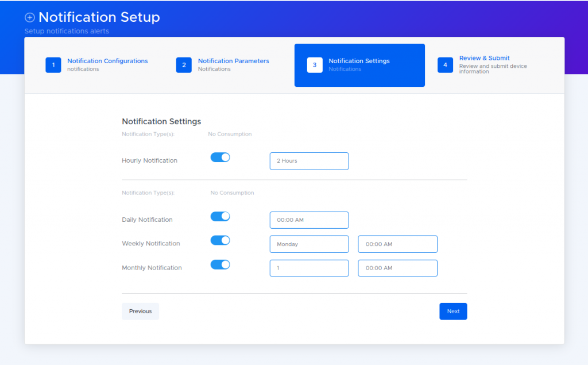Disable the Monthly Notification switch
This screenshot has height=365, width=588.
point(220,264)
